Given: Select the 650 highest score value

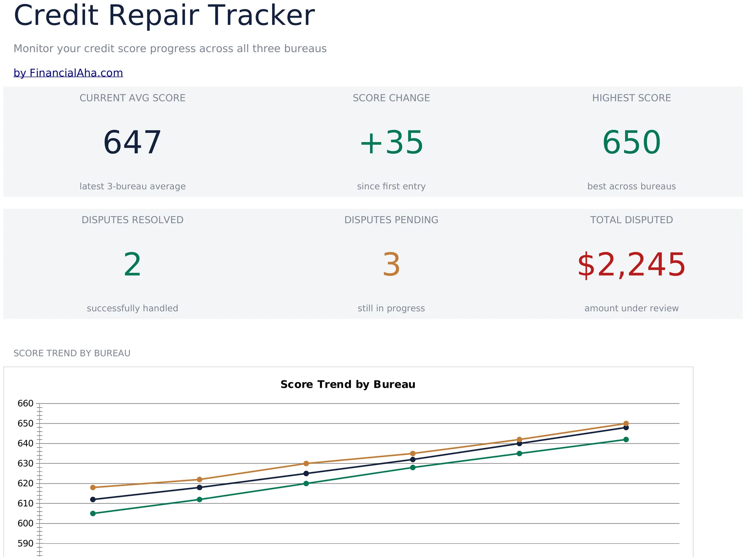Looking at the screenshot, I should (631, 142).
